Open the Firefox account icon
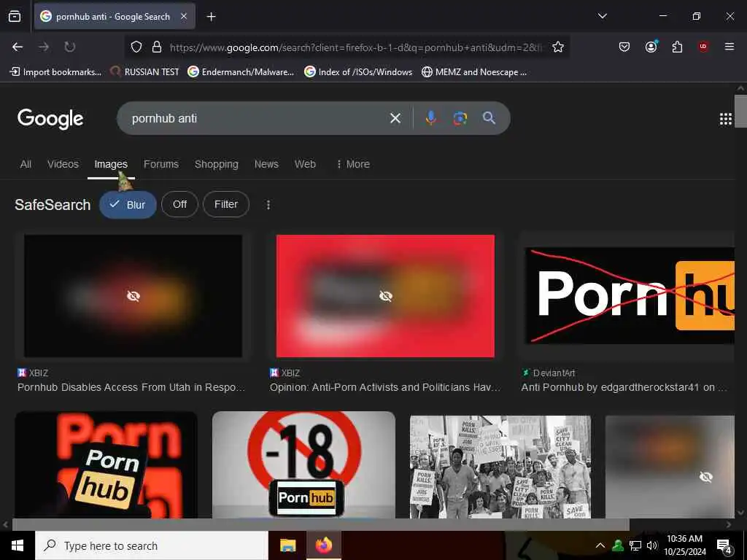The height and width of the screenshot is (560, 747). (x=651, y=47)
